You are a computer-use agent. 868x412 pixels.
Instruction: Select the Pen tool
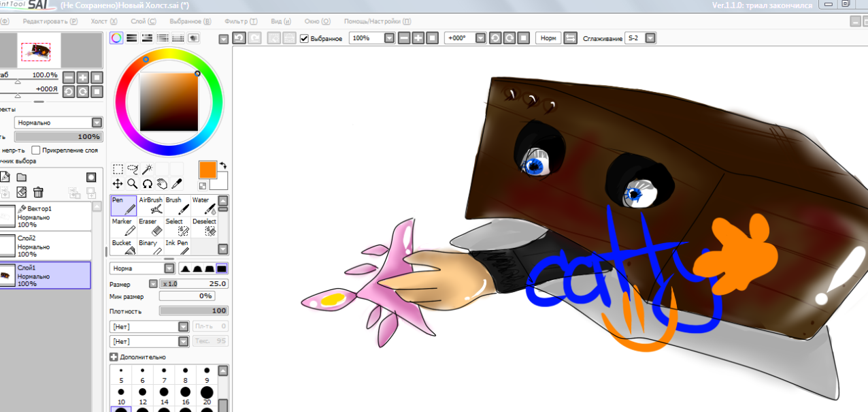(x=123, y=206)
